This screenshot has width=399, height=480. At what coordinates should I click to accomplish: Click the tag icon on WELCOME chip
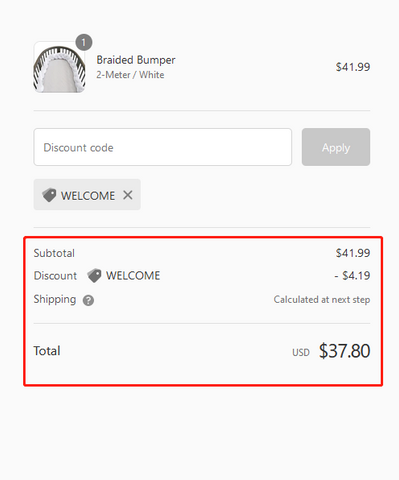[49, 195]
